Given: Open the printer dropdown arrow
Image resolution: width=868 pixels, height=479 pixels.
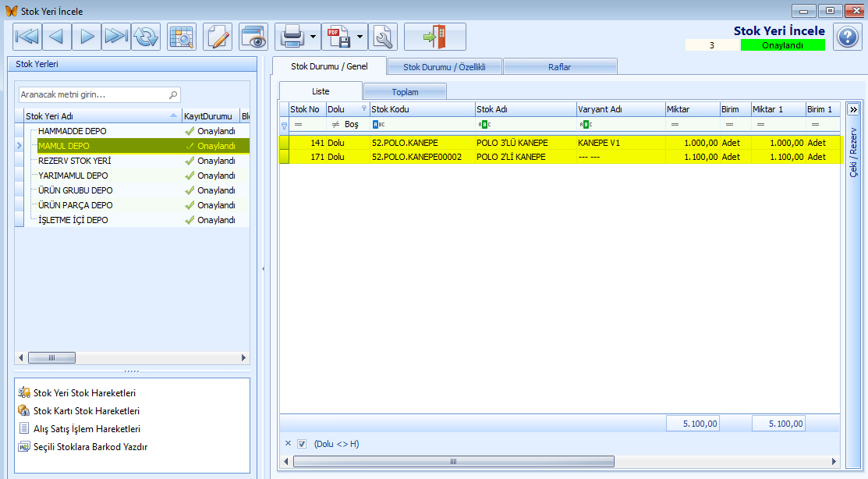Looking at the screenshot, I should [x=314, y=37].
